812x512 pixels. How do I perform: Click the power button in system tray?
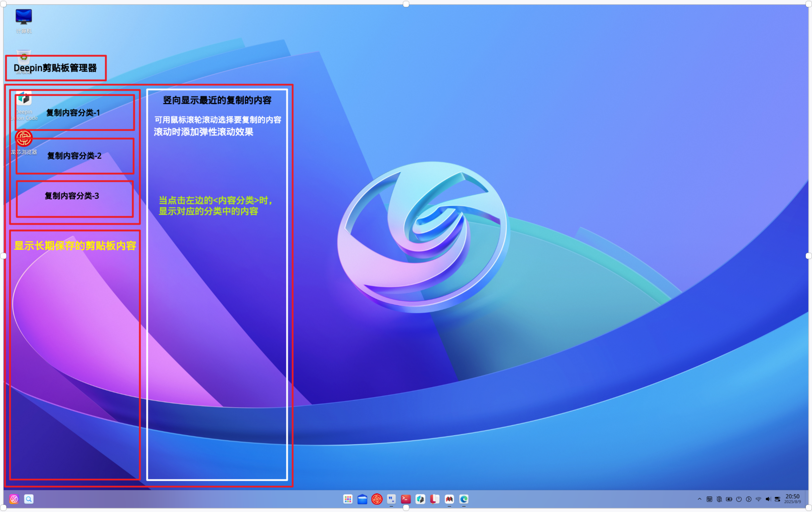[738, 499]
